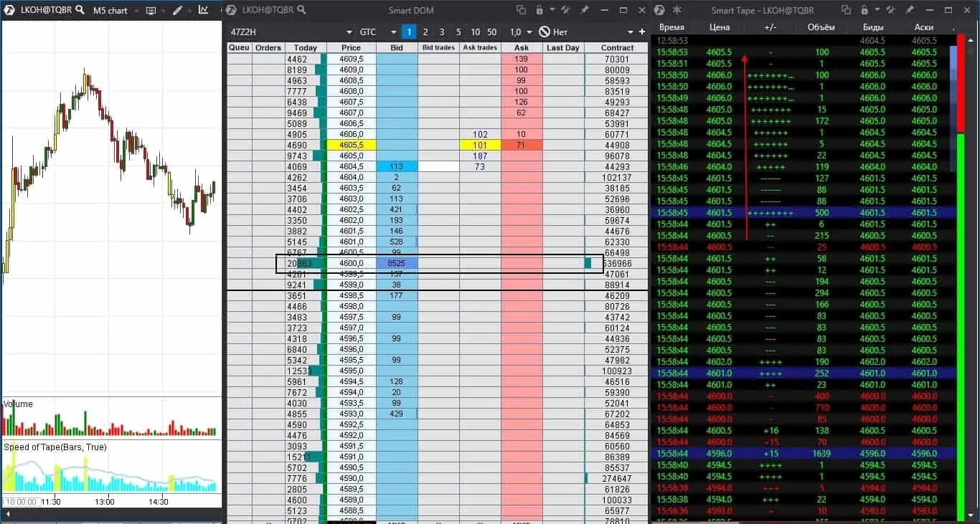Screen dimensions: 980x524
Task: Click the duplicate window icon in Smart Tape
Action: [x=847, y=10]
